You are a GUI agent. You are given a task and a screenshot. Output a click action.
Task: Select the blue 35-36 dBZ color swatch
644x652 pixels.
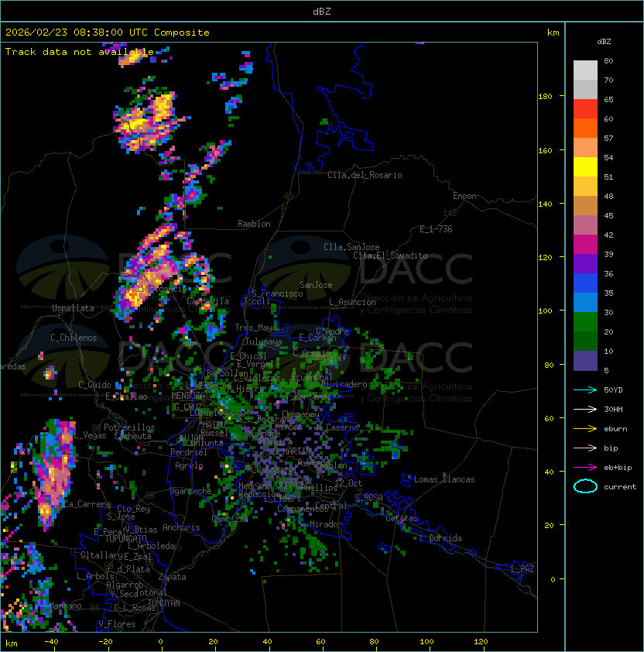585,283
